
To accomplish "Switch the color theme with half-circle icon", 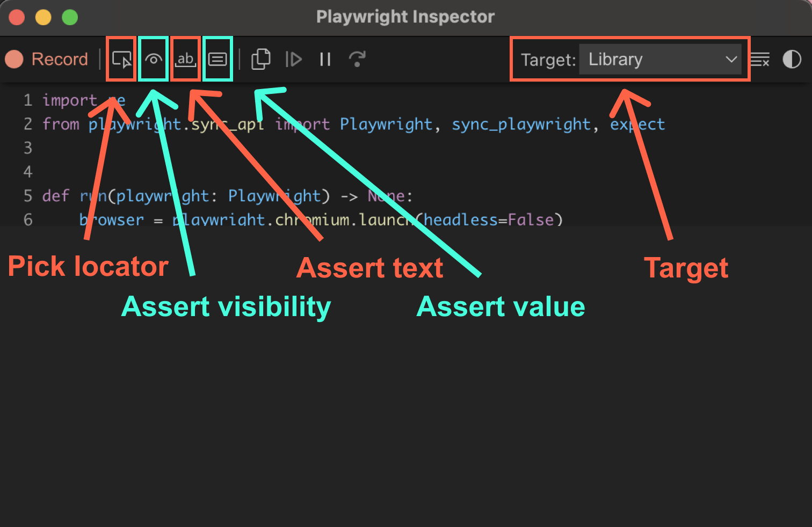I will (x=792, y=59).
